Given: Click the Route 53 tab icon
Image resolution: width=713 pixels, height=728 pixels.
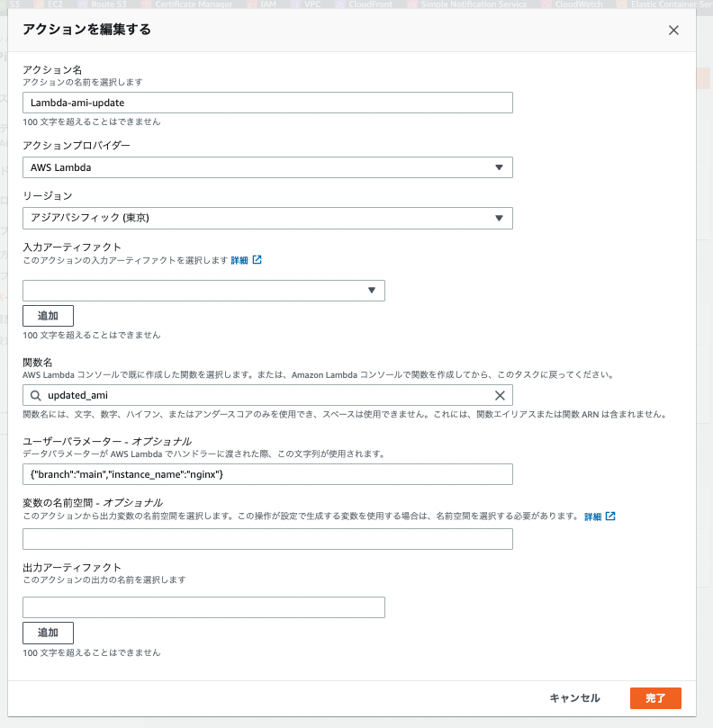Looking at the screenshot, I should pos(81,4).
